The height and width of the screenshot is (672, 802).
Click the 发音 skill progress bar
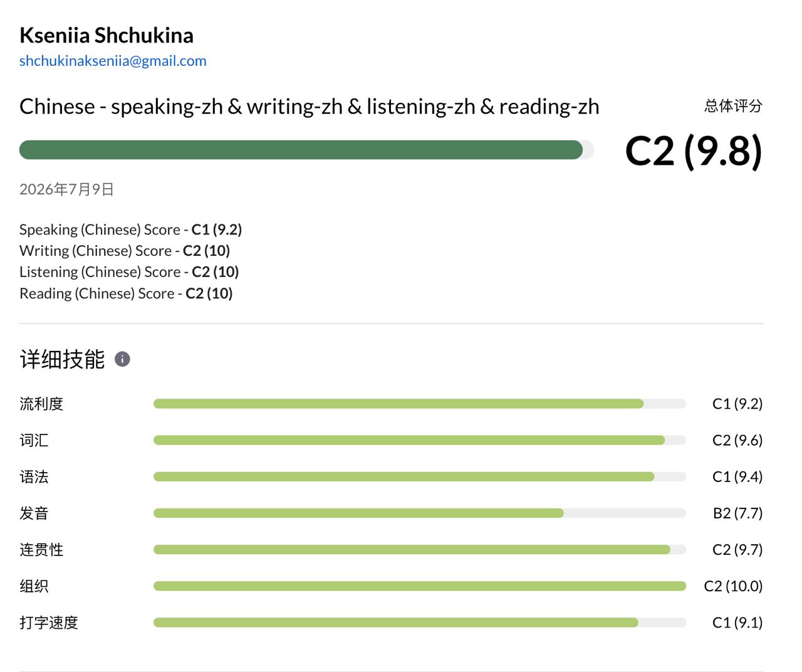tap(420, 513)
